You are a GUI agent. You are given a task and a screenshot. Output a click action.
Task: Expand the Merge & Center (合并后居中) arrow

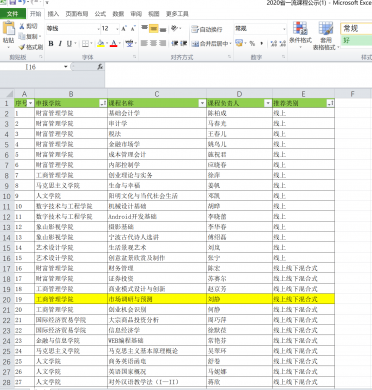pos(231,44)
